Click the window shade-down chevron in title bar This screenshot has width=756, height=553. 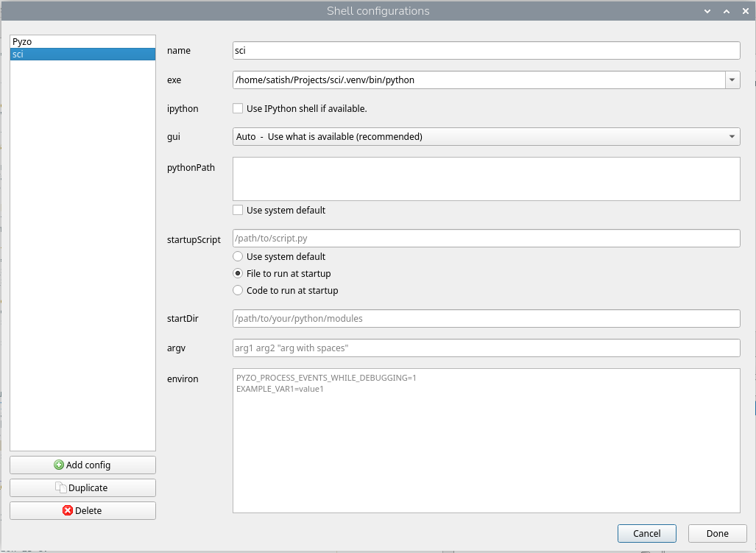pyautogui.click(x=707, y=11)
